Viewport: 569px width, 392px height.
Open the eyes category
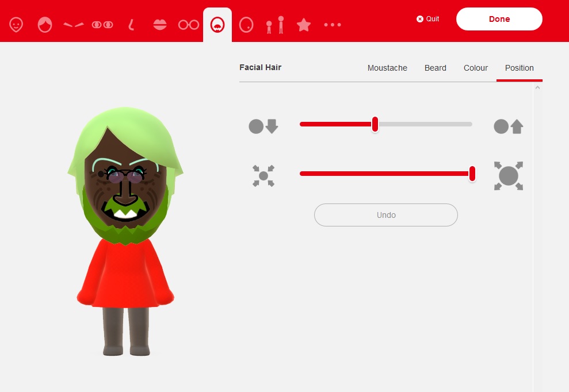102,25
